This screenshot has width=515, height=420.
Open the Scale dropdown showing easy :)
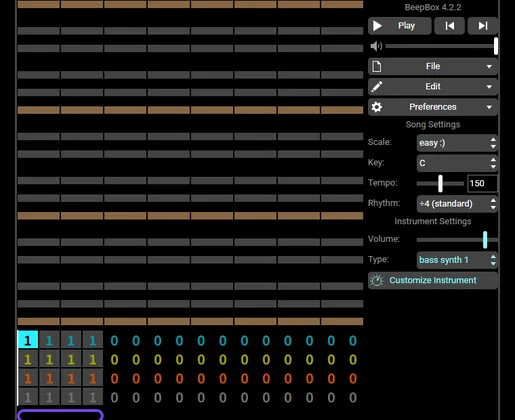[457, 143]
